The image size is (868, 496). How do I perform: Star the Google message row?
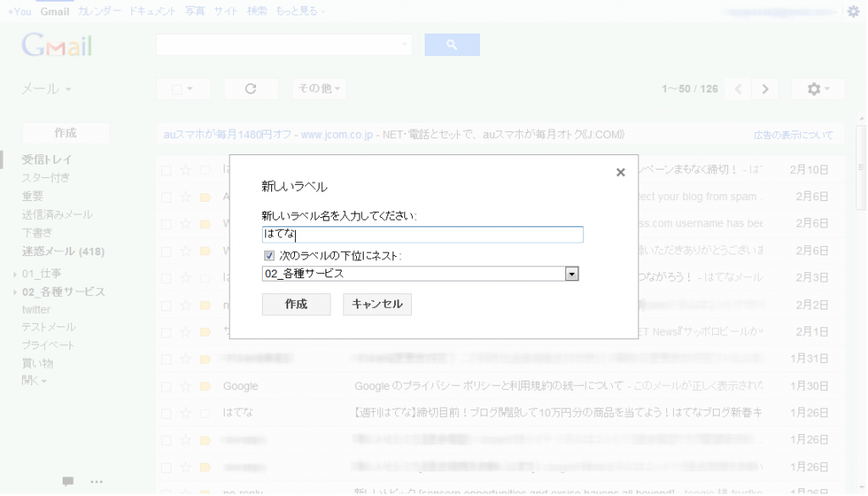[x=184, y=386]
